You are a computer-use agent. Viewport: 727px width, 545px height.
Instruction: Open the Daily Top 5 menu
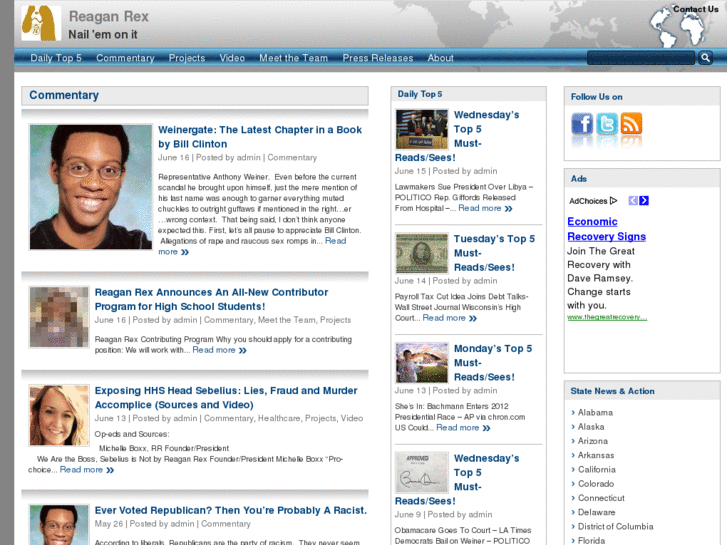point(56,58)
